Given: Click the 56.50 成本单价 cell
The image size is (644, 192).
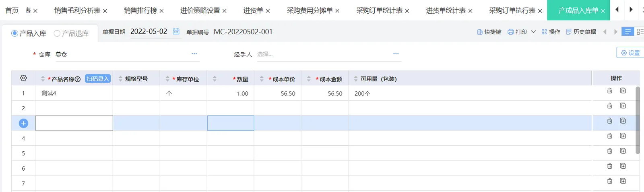Looking at the screenshot, I should point(278,93).
